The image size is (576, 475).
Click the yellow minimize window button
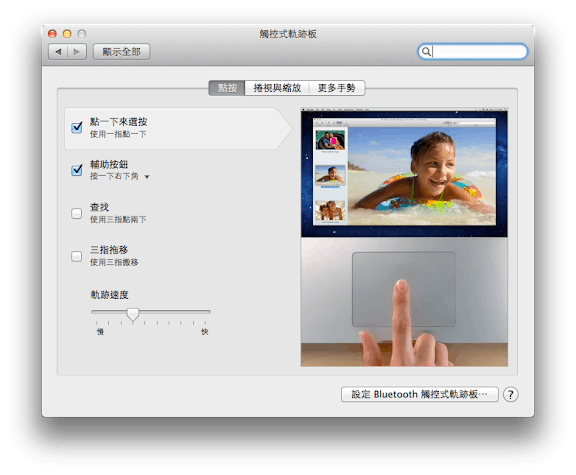click(67, 34)
